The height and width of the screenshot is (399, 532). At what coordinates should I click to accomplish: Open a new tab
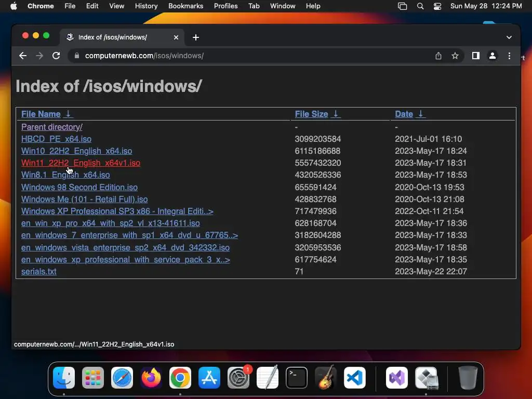(x=196, y=37)
